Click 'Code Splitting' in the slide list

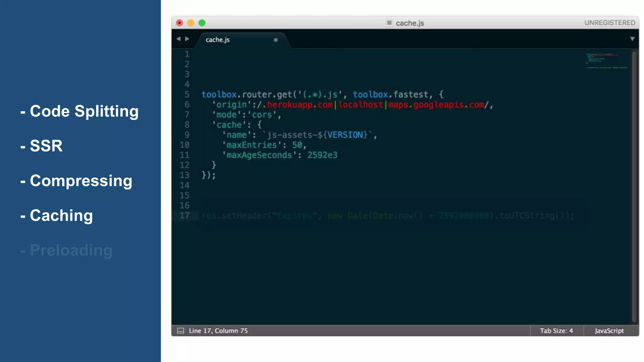pos(84,111)
